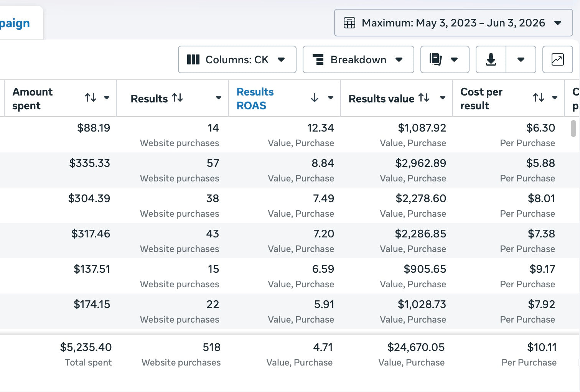Click the $7.92 cost per result
Screen dimensions: 580x392
[542, 304]
